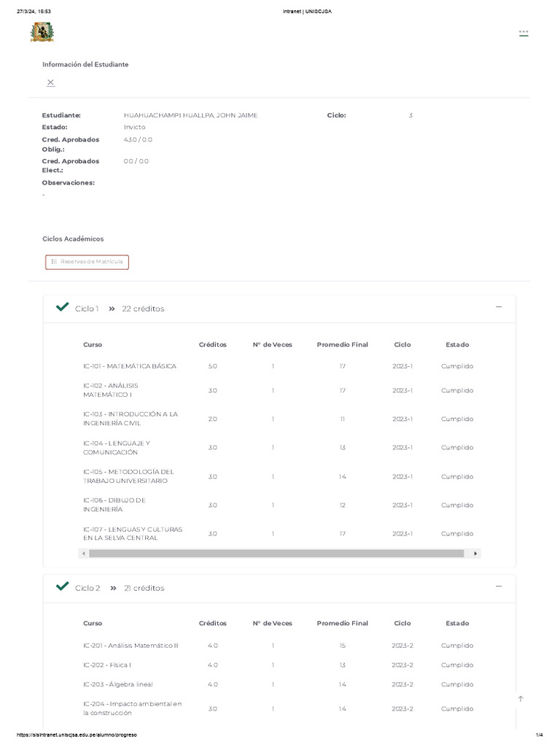Click the Créditos column header in Ciclo 2
The width and height of the screenshot is (560, 747).
[212, 624]
